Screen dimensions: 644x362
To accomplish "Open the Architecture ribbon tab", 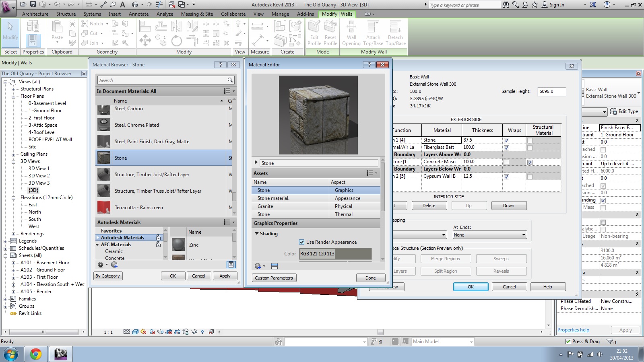I will pos(35,14).
